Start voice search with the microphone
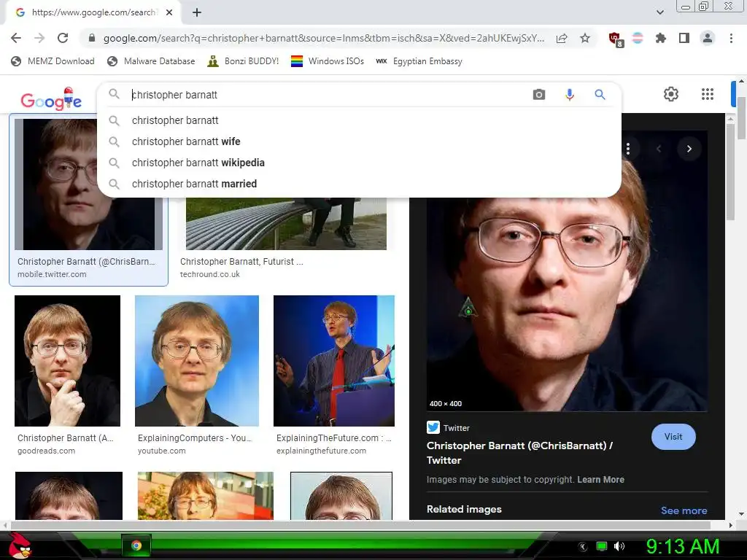747x560 pixels. click(569, 94)
